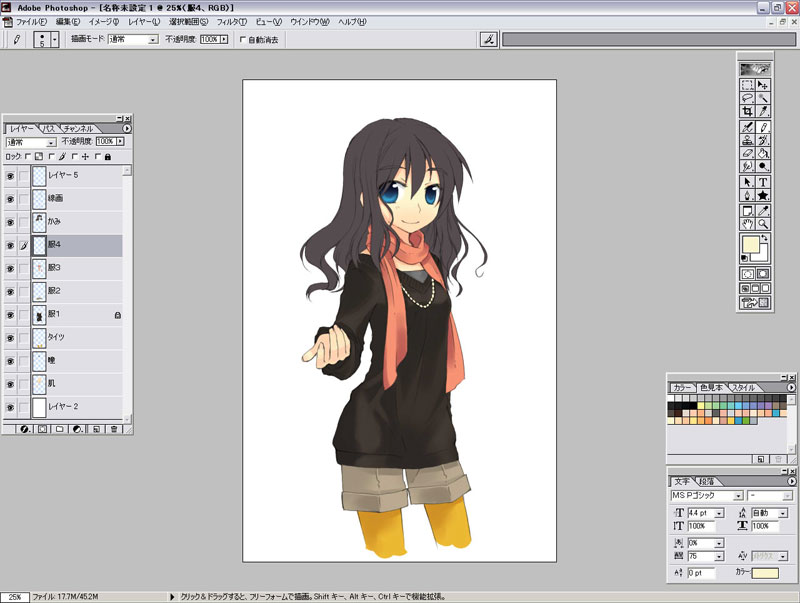The height and width of the screenshot is (603, 800).
Task: Select 服2 layer row
Action: point(78,292)
